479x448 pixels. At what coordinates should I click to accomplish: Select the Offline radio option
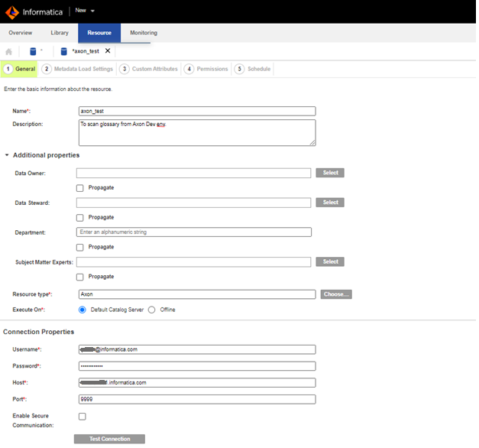151,310
